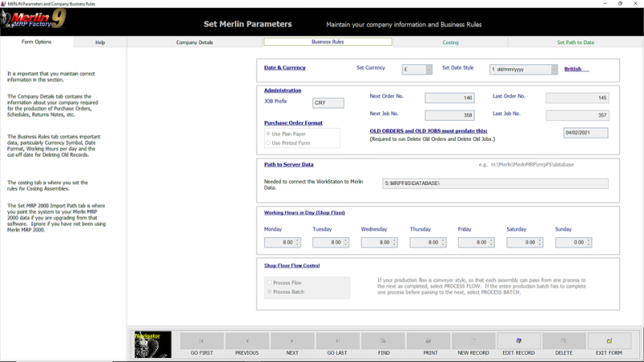The width and height of the screenshot is (644, 362).
Task: Go to NEXT record in navigator
Action: pos(292,341)
